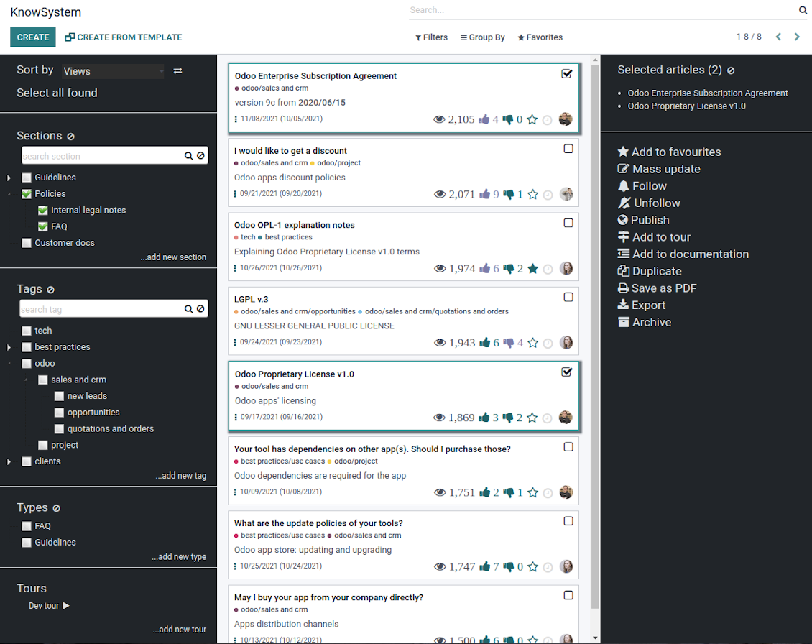Click 'Select all found'
Screen dimensions: 812x644
pyautogui.click(x=57, y=93)
